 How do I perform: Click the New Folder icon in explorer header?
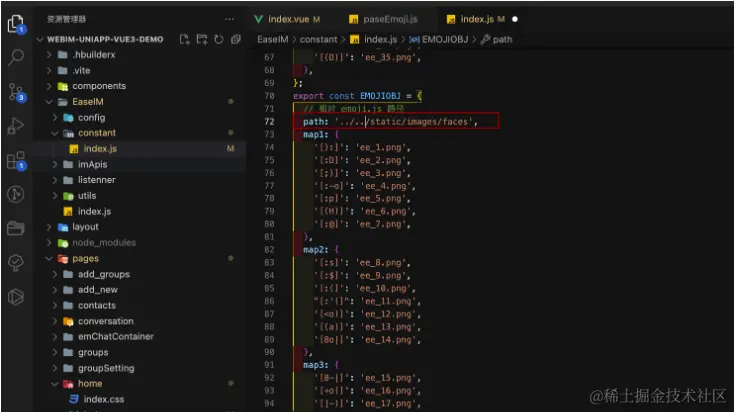pyautogui.click(x=202, y=39)
